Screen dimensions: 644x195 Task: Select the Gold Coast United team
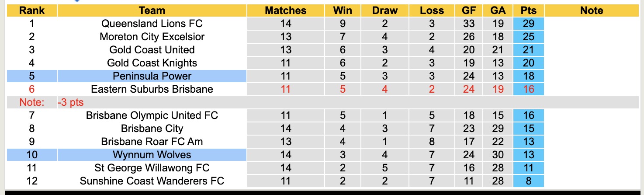click(152, 50)
